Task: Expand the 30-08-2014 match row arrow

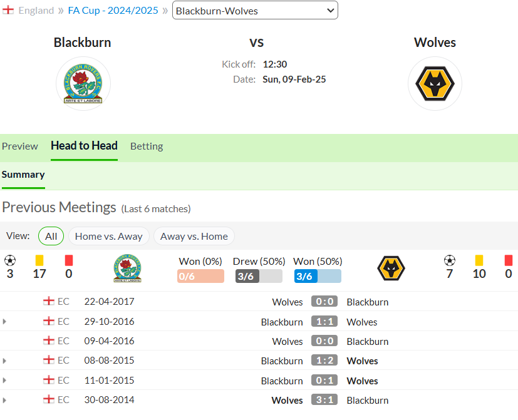Action: click(4, 400)
